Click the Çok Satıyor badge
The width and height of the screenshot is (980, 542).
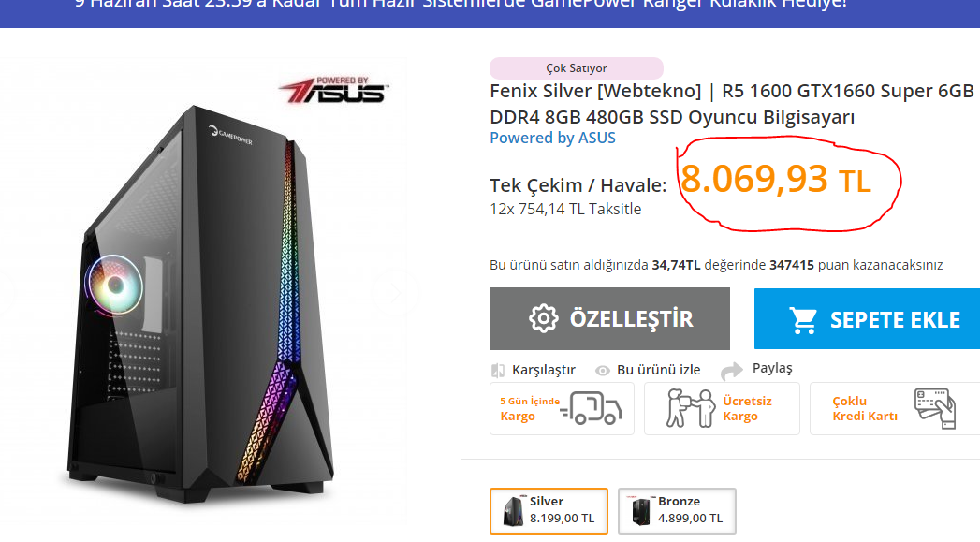577,68
